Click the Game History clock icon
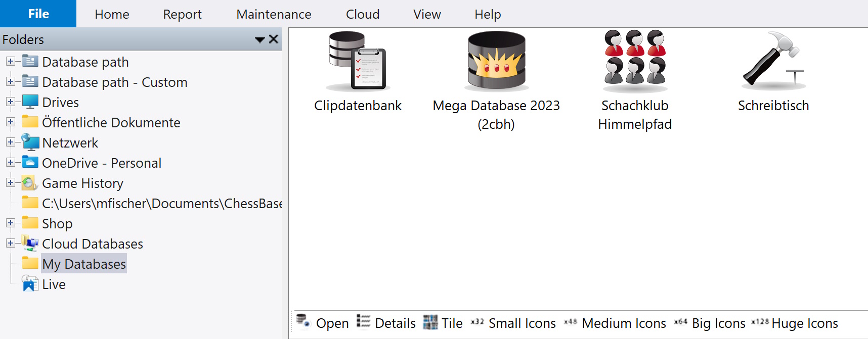The width and height of the screenshot is (868, 339). [30, 182]
